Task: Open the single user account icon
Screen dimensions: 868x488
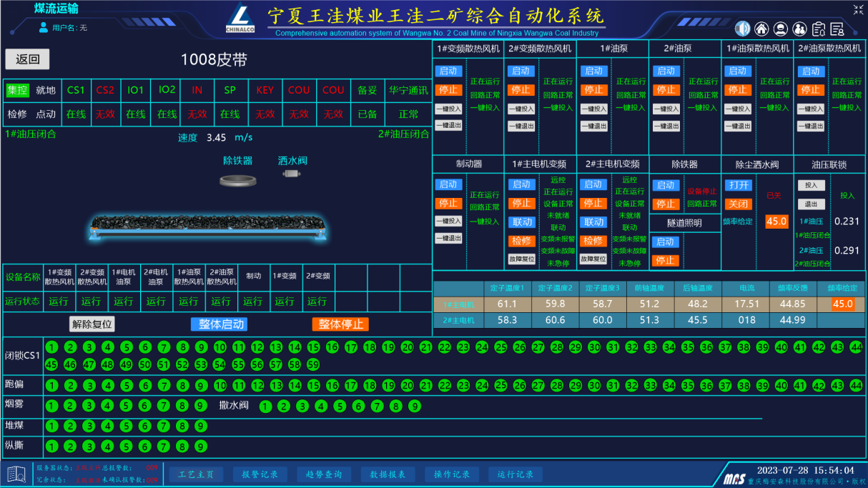Action: pyautogui.click(x=781, y=29)
